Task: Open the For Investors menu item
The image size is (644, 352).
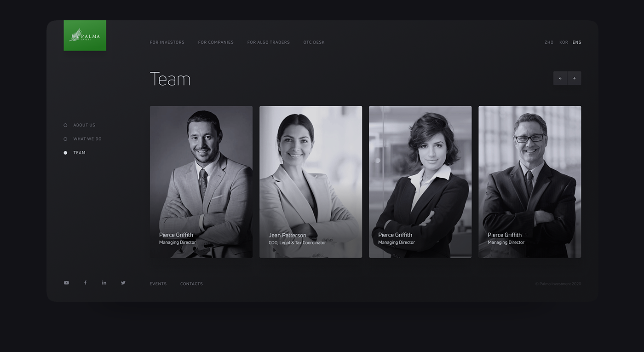Action: tap(167, 42)
